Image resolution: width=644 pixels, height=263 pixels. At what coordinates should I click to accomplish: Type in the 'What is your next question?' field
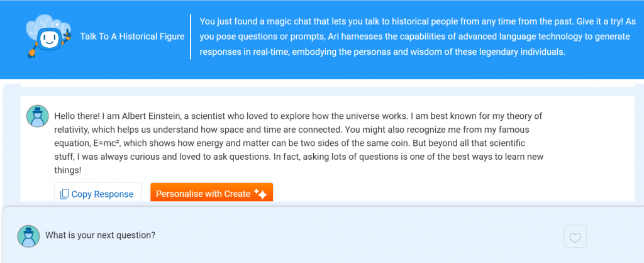click(252, 235)
